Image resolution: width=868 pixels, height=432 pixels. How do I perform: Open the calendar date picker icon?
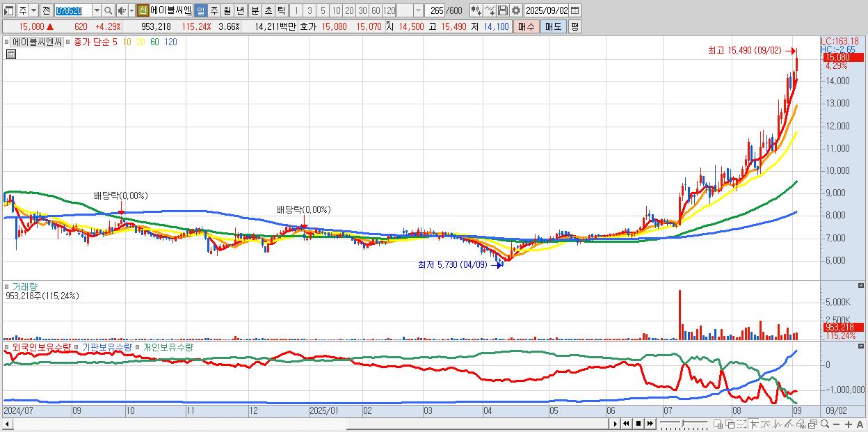coord(574,10)
